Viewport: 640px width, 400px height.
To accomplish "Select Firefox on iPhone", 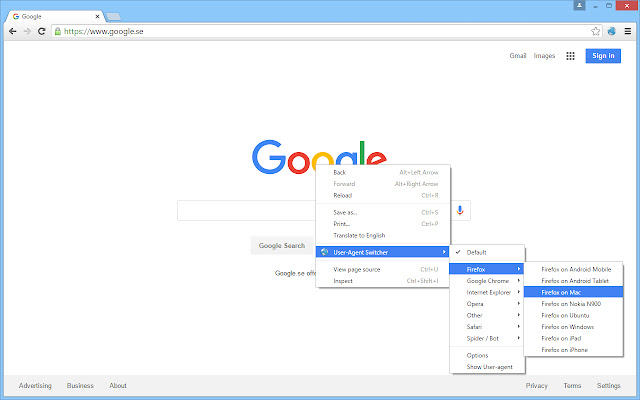I will [573, 350].
